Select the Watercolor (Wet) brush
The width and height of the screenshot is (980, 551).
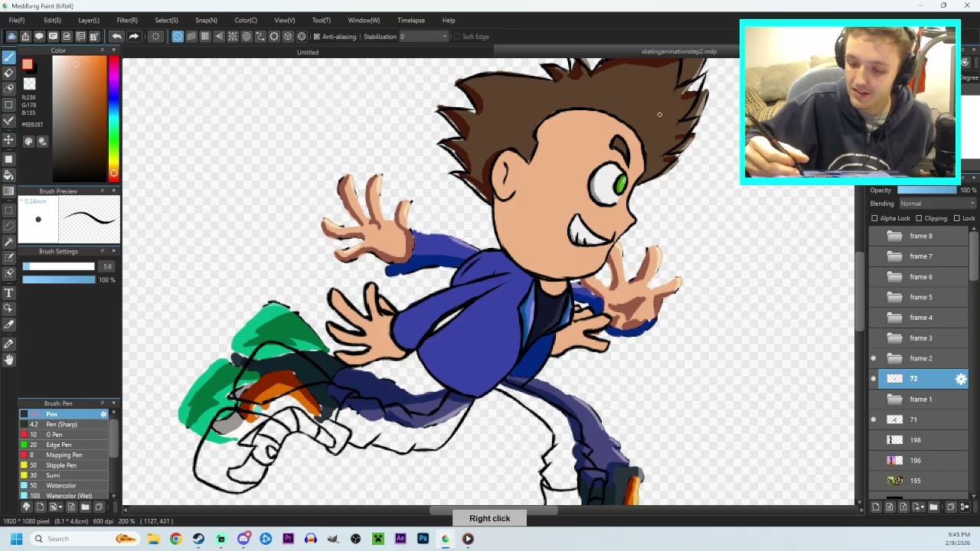coord(64,496)
